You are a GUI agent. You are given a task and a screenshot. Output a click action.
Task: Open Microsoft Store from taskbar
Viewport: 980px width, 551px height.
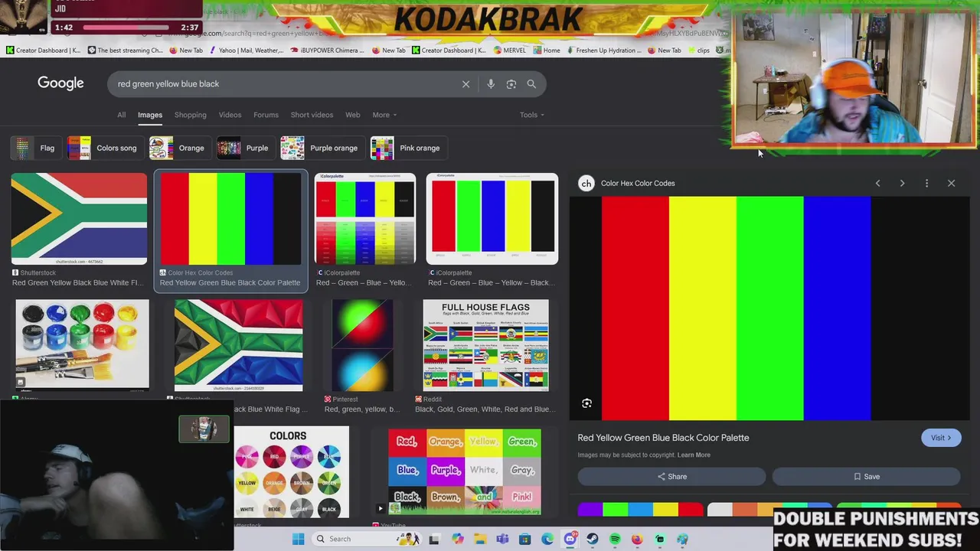525,539
